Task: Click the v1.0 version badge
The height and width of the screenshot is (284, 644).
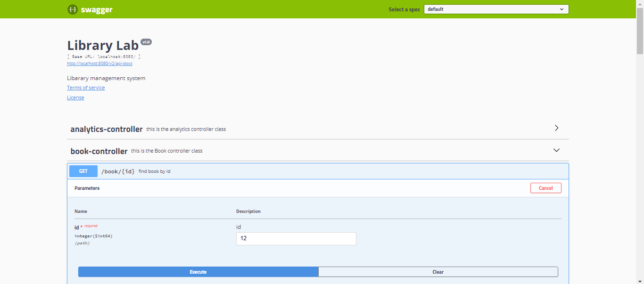Action: (146, 42)
